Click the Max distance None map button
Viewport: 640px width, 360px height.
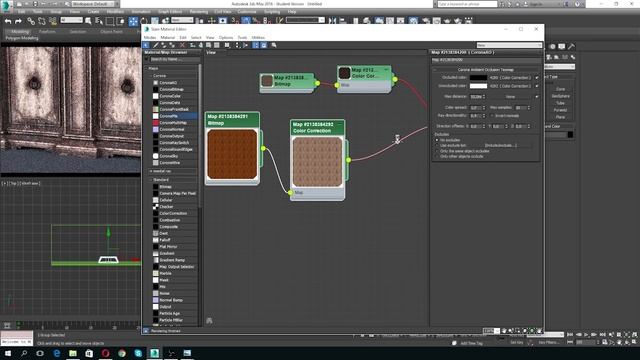(x=511, y=97)
